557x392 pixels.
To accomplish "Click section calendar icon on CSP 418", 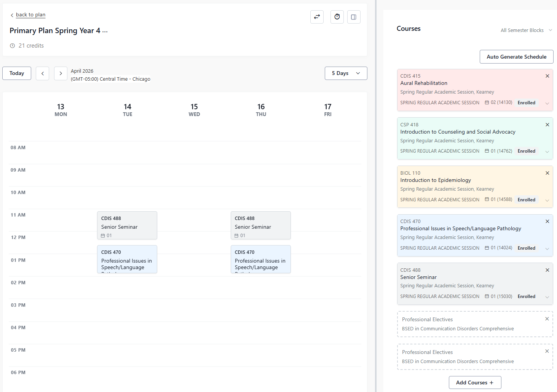I will (487, 151).
